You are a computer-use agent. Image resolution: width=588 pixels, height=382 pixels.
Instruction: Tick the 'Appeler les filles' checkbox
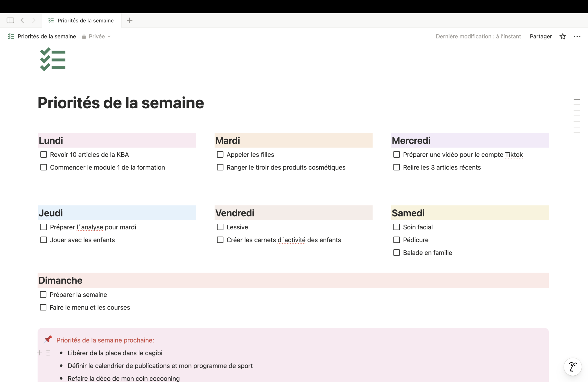click(220, 154)
